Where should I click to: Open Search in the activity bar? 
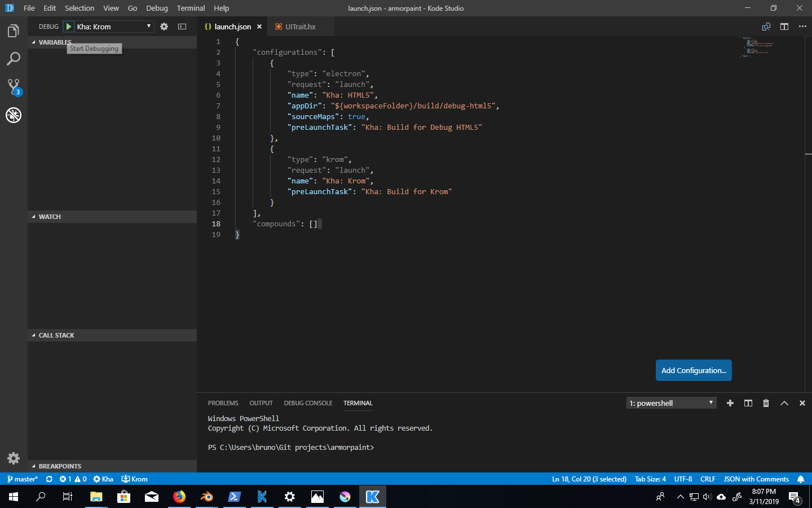(x=14, y=58)
